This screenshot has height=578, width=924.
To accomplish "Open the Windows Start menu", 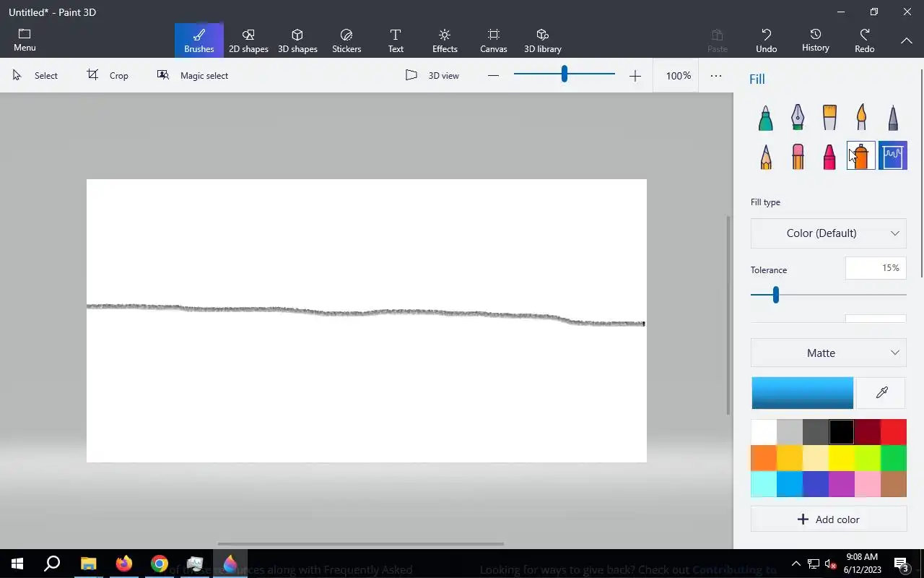I will coord(17,564).
